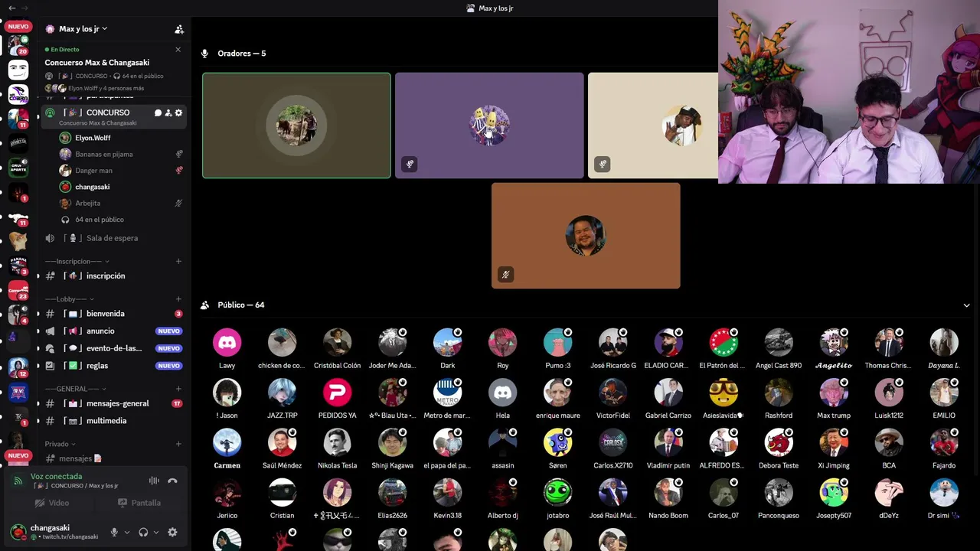Click the invite icon on CONCURSO channel row

point(168,112)
